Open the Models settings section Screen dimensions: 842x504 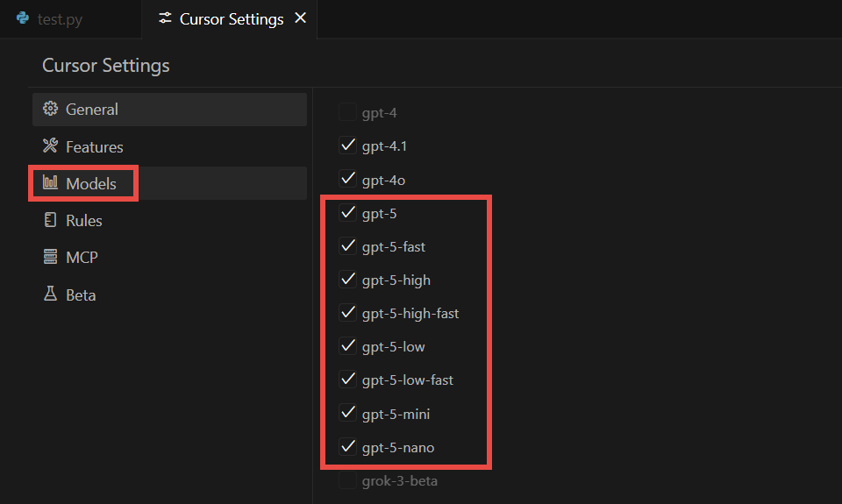pos(169,183)
